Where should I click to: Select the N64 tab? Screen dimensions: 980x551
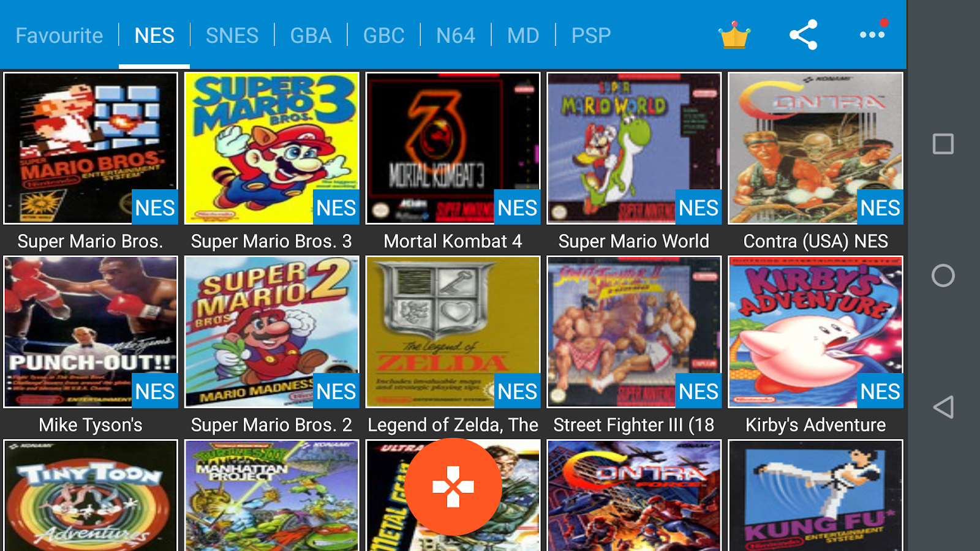click(456, 36)
